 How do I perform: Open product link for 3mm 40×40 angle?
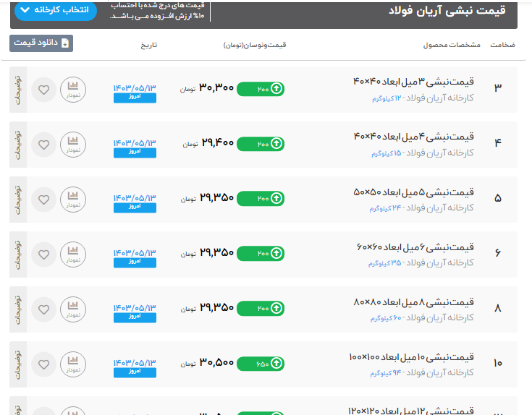click(413, 82)
